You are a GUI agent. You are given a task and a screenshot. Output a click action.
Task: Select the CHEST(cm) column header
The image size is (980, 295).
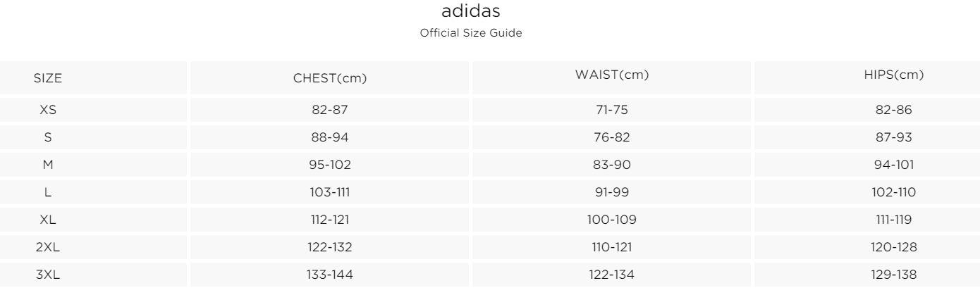(330, 79)
